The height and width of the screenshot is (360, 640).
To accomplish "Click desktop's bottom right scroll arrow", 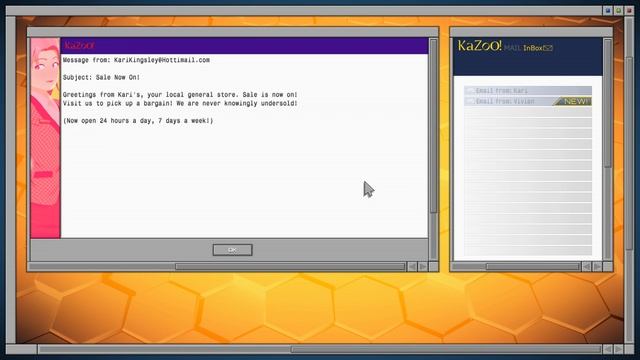I will click(619, 349).
